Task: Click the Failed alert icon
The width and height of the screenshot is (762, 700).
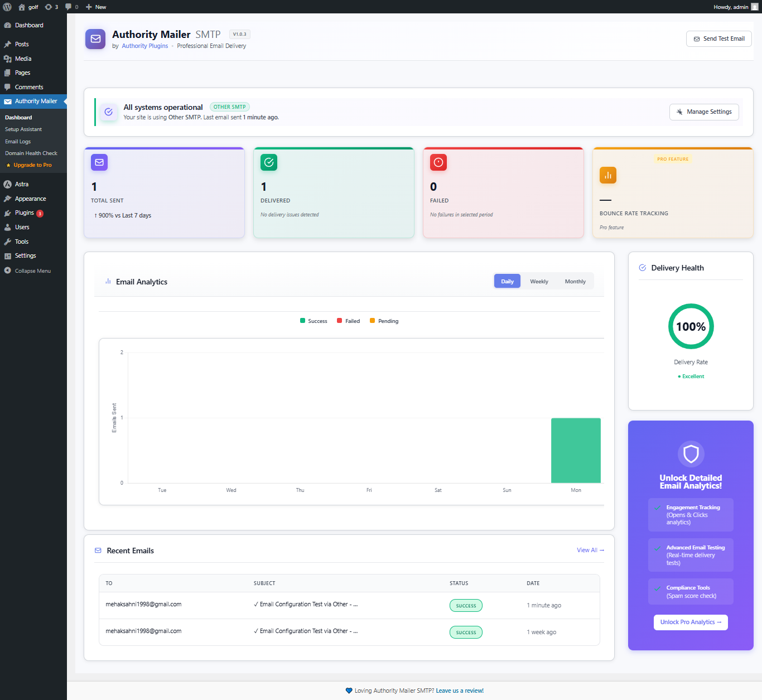Action: click(x=438, y=162)
